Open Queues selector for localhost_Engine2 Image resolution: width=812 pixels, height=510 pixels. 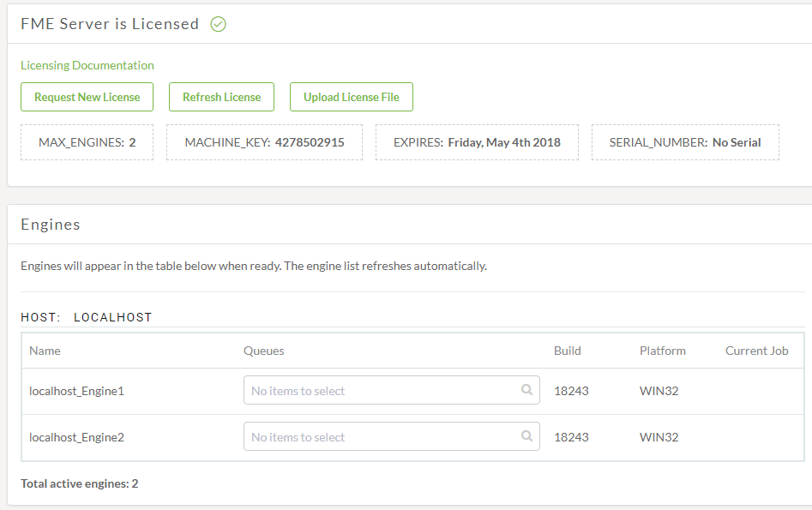392,436
